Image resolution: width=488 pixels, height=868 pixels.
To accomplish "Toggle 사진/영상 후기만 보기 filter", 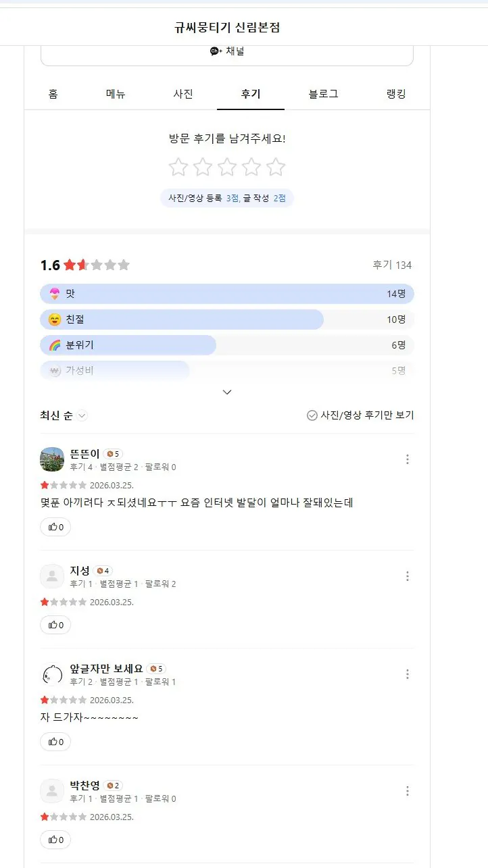I will [360, 415].
